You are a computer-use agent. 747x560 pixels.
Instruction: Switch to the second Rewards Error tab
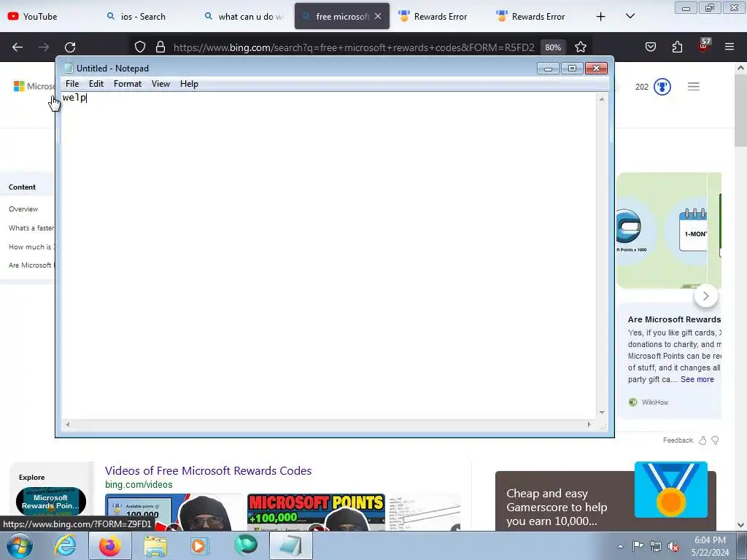[x=537, y=16]
